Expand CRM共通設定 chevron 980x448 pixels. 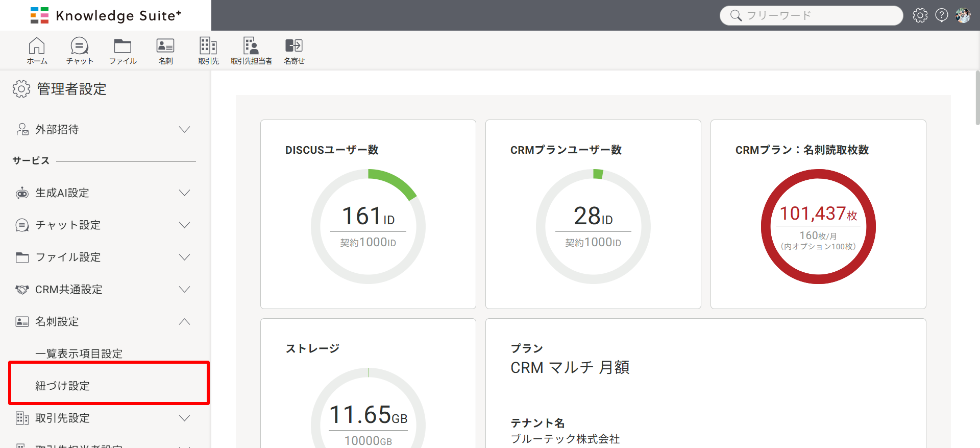click(184, 290)
